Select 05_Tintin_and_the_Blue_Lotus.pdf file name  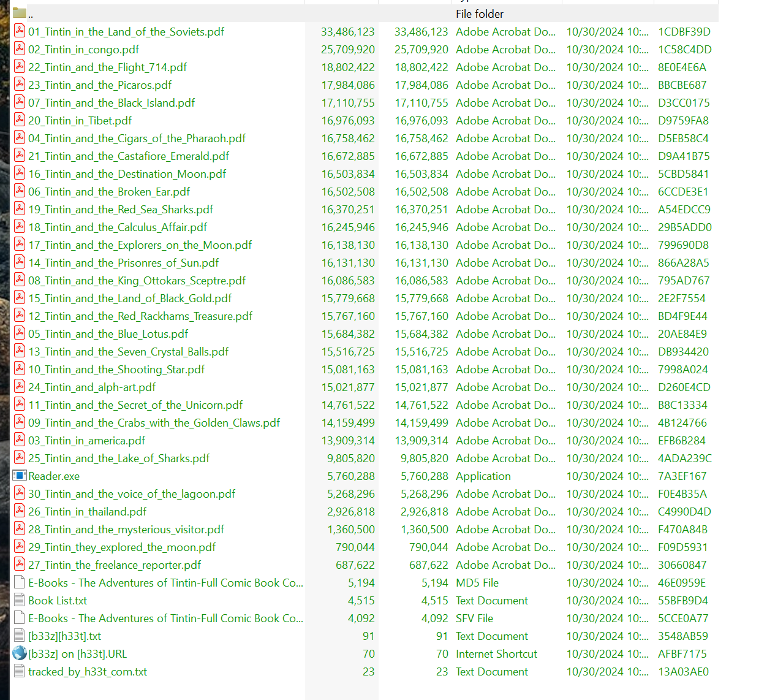(x=108, y=334)
